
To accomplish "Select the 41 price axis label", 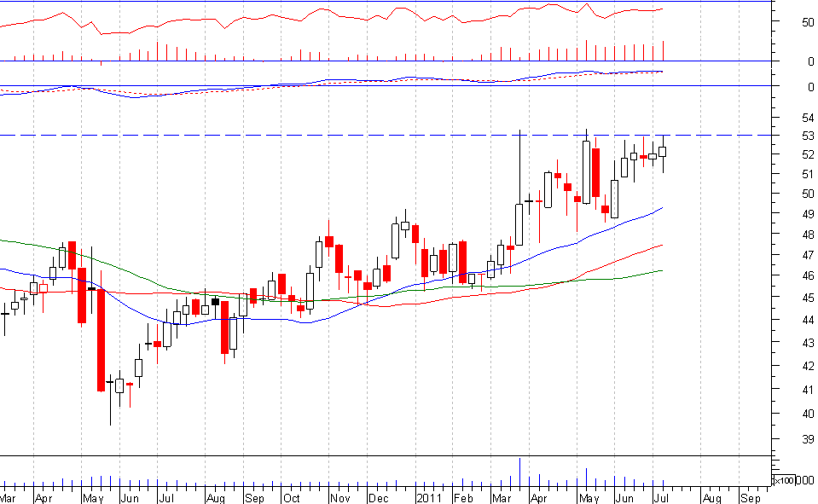I will tap(808, 390).
